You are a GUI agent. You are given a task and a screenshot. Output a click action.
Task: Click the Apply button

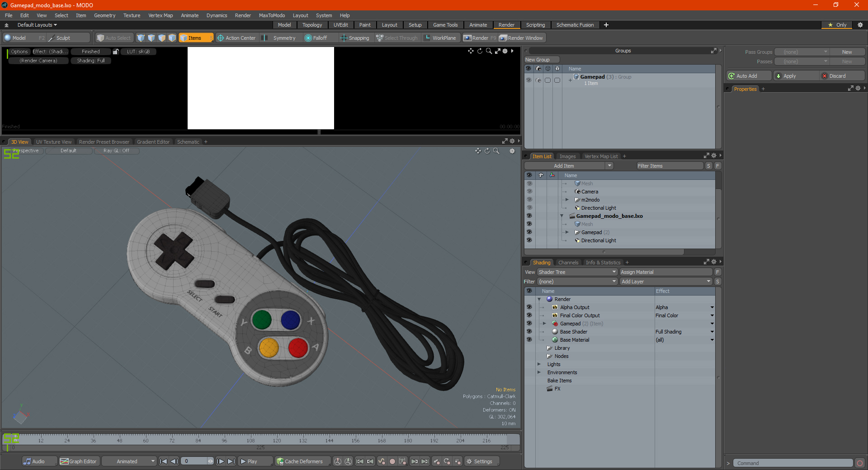click(796, 76)
